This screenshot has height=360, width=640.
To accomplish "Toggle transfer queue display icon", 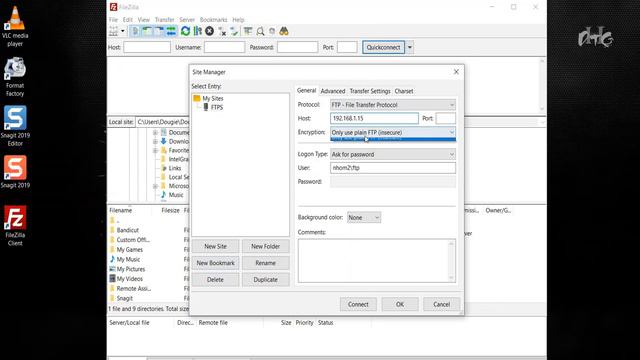I will (171, 31).
